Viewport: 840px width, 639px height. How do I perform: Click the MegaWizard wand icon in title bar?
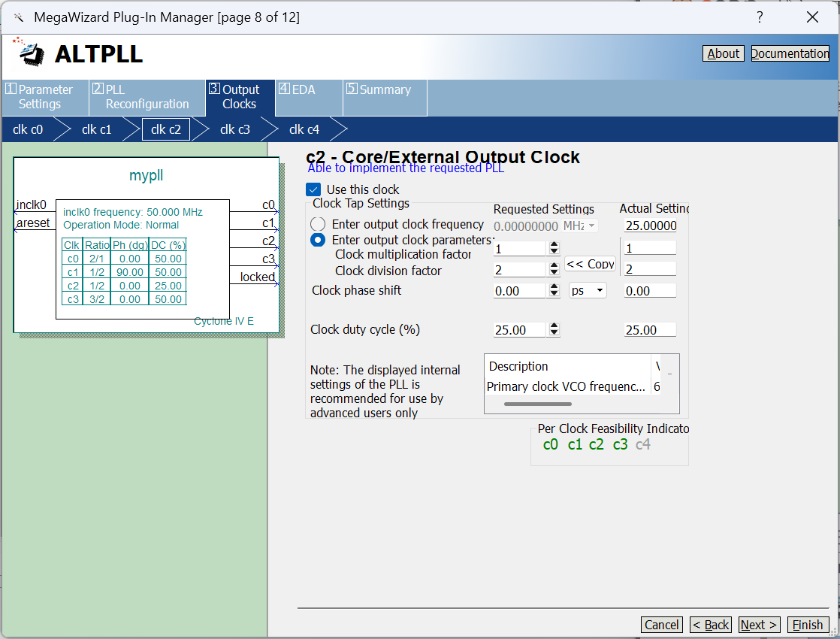[19, 18]
